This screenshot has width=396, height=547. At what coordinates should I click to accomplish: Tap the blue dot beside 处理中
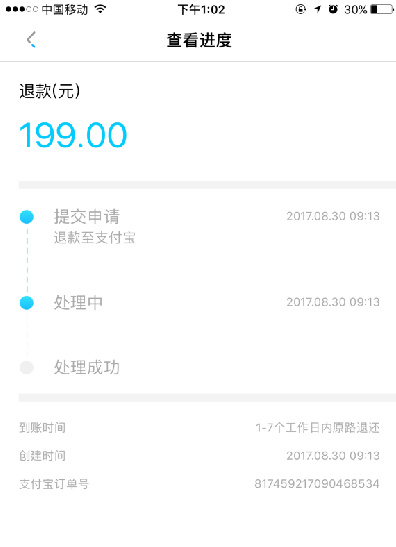(27, 303)
